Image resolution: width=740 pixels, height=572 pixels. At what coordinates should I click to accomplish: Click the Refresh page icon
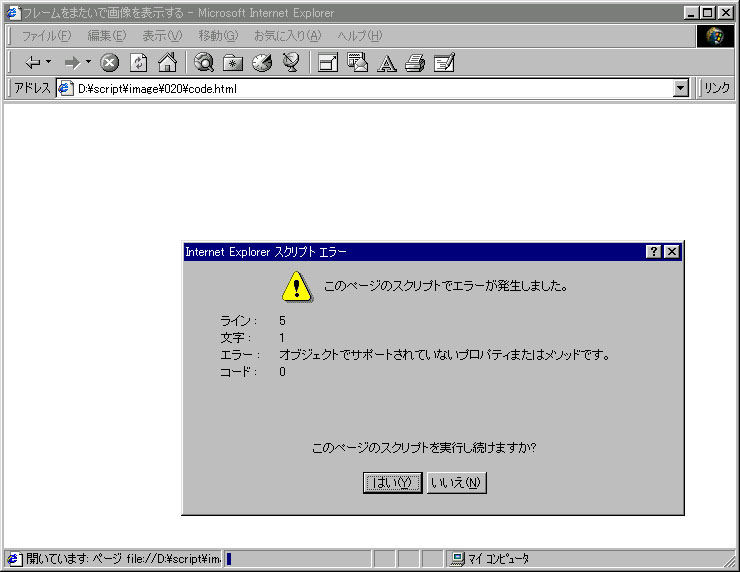138,62
